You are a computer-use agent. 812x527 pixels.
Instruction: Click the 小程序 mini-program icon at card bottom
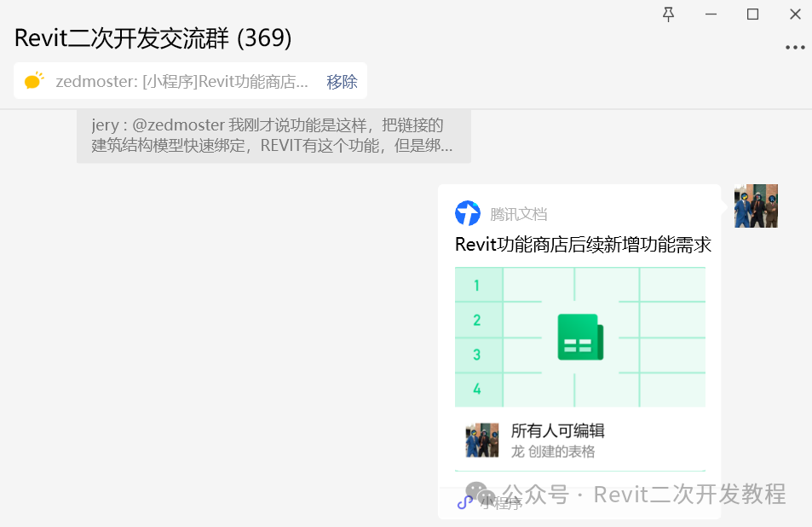click(464, 502)
